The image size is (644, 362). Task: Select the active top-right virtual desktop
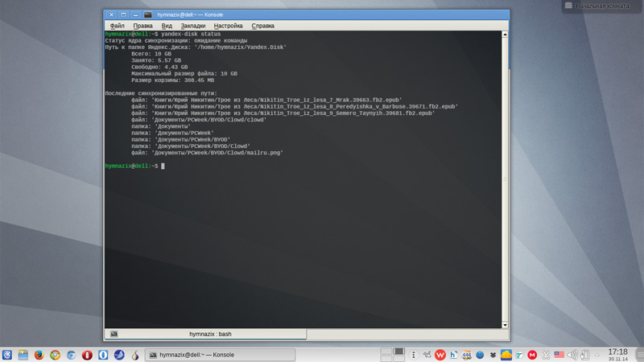coord(398,352)
